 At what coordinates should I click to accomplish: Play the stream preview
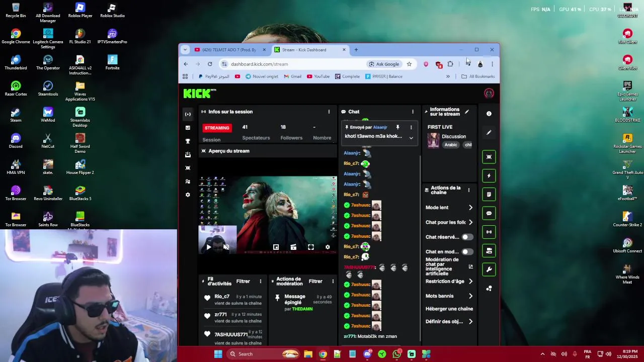click(x=209, y=247)
